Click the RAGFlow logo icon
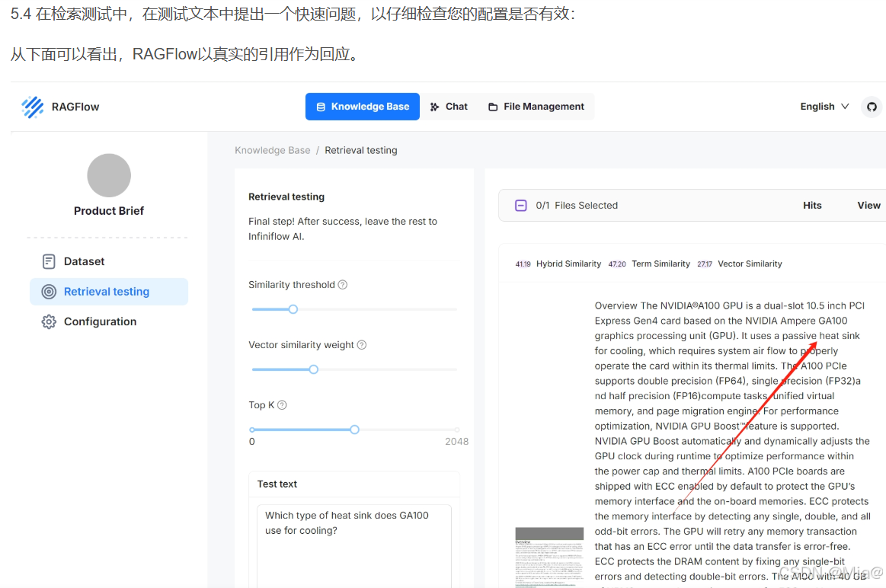 [x=32, y=107]
